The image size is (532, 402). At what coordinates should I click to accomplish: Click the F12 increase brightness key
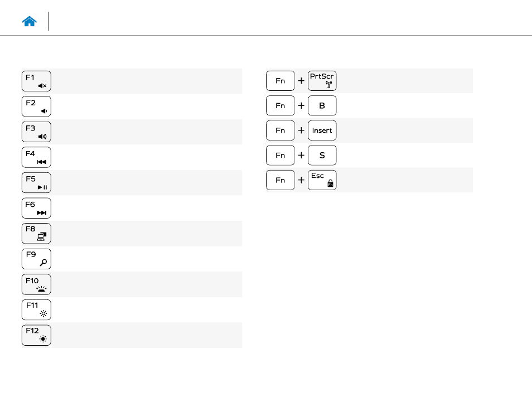[36, 336]
